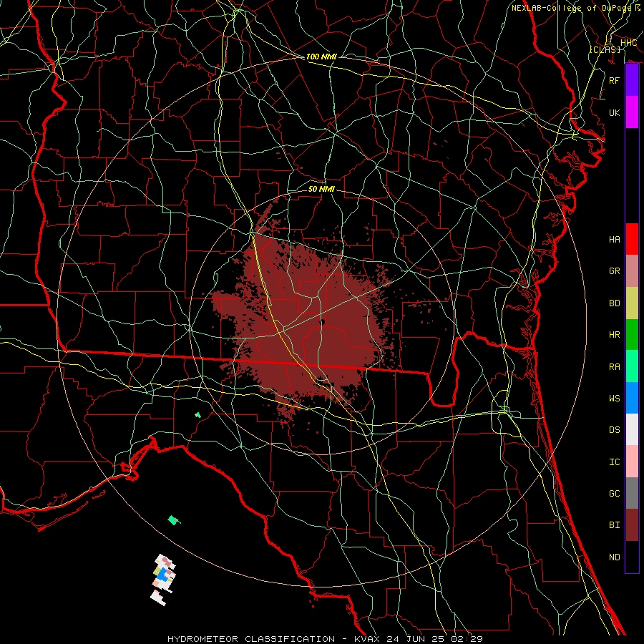The width and height of the screenshot is (644, 644).
Task: Click the UK legend label
Action: click(x=615, y=113)
